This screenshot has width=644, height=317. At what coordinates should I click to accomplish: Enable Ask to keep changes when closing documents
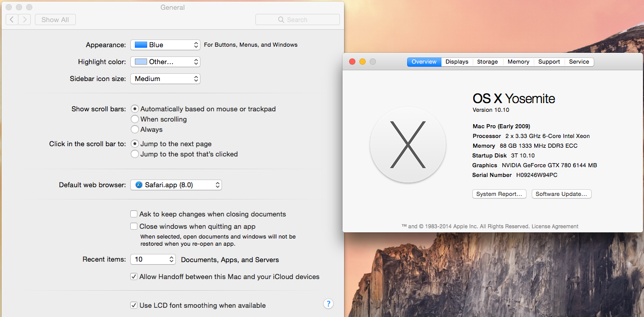134,214
